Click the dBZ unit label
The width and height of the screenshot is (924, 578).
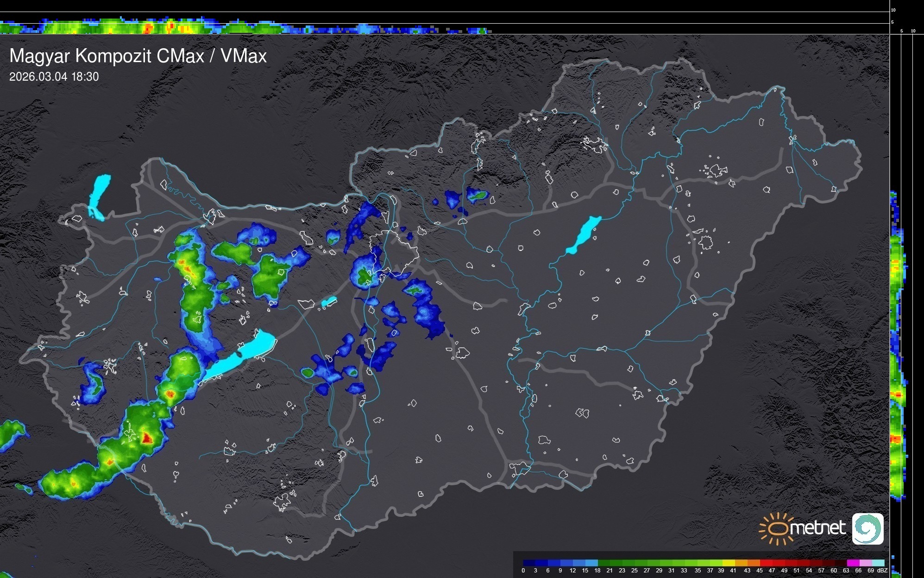(x=882, y=571)
